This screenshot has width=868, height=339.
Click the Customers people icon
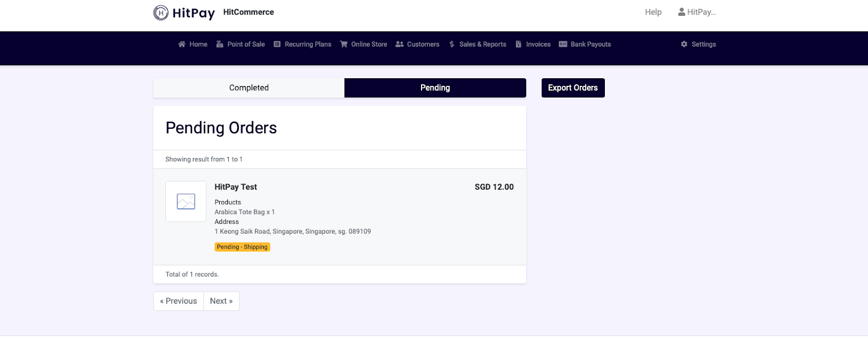[x=400, y=45]
